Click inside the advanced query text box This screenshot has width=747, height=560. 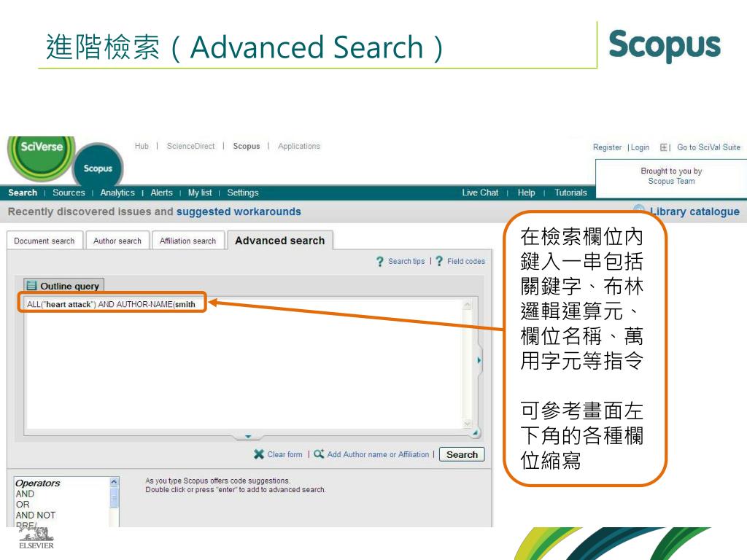pyautogui.click(x=244, y=365)
